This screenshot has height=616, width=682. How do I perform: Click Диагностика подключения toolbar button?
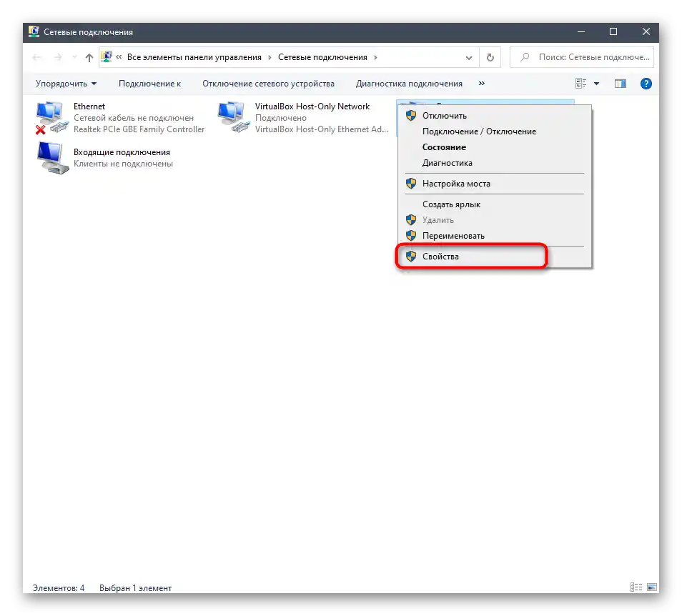coord(409,84)
